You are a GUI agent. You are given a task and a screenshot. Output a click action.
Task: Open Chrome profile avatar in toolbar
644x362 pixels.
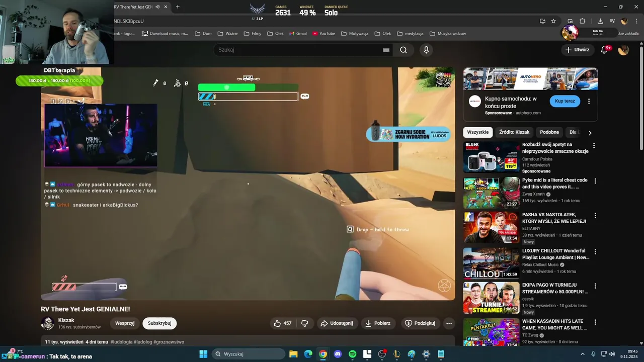[624, 21]
